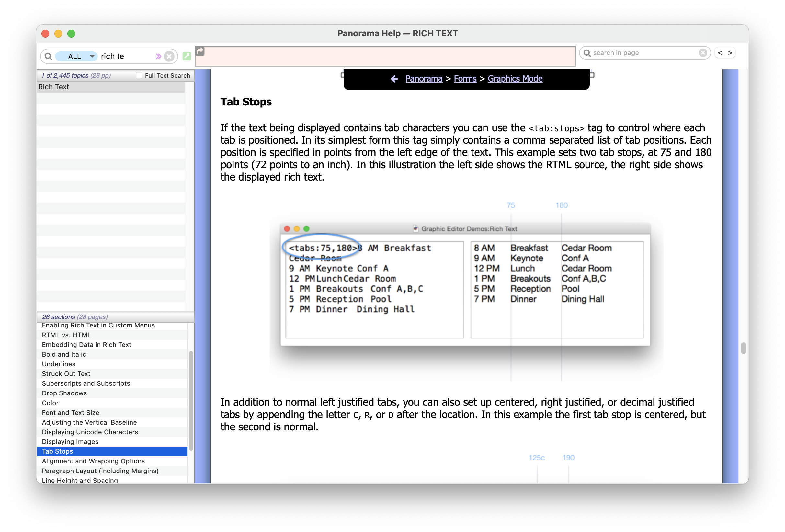Click the share arrow icon above the page
The image size is (785, 532).
click(x=200, y=51)
